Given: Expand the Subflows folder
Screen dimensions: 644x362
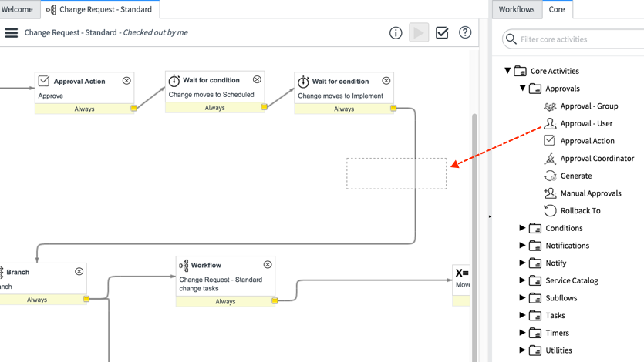Looking at the screenshot, I should point(522,297).
